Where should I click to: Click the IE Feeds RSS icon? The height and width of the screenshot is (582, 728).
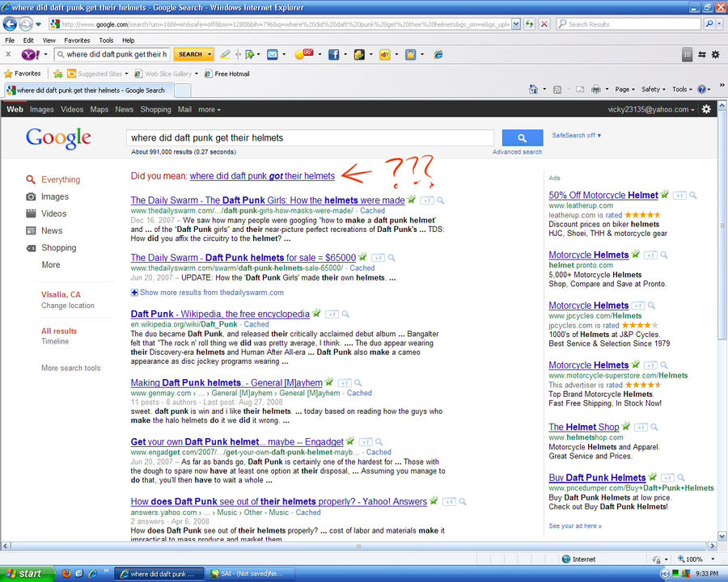tap(557, 89)
